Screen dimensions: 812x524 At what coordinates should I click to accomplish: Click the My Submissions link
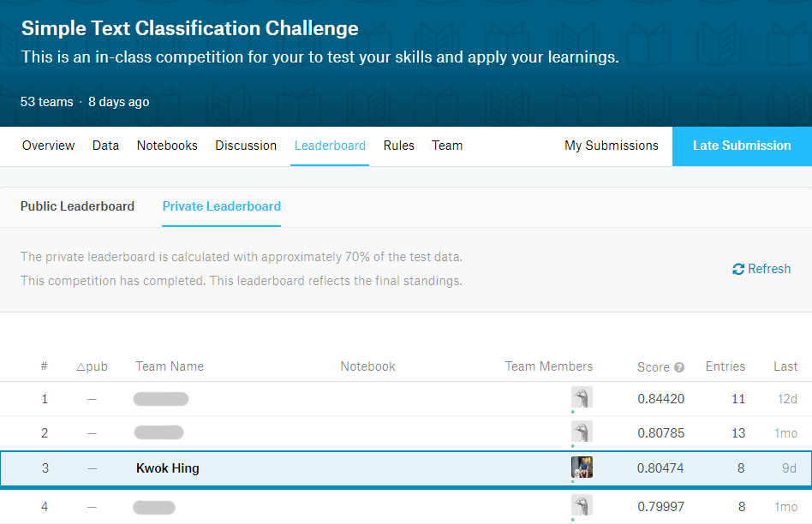click(611, 146)
